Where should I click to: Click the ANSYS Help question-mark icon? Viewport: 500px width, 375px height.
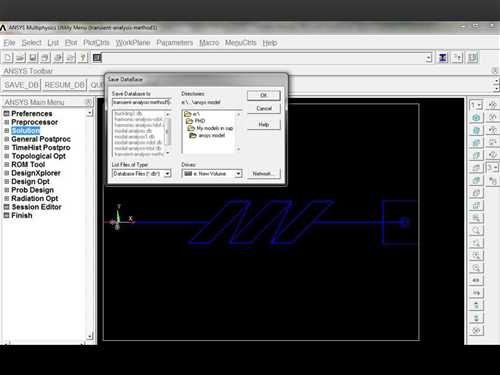pyautogui.click(x=83, y=58)
